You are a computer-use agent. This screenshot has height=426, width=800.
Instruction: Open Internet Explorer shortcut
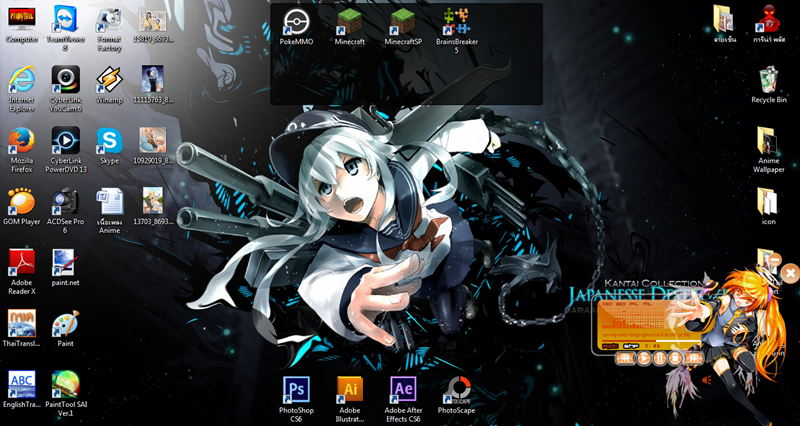tap(22, 89)
